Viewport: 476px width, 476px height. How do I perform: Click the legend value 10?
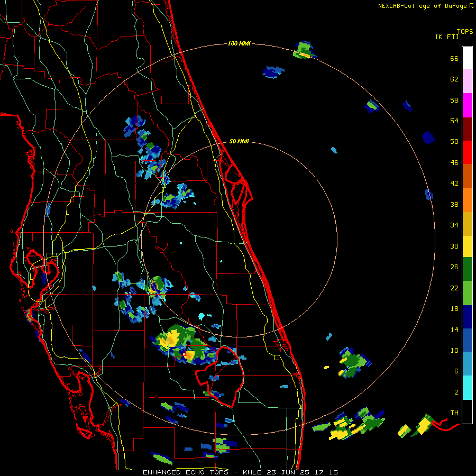click(x=454, y=350)
